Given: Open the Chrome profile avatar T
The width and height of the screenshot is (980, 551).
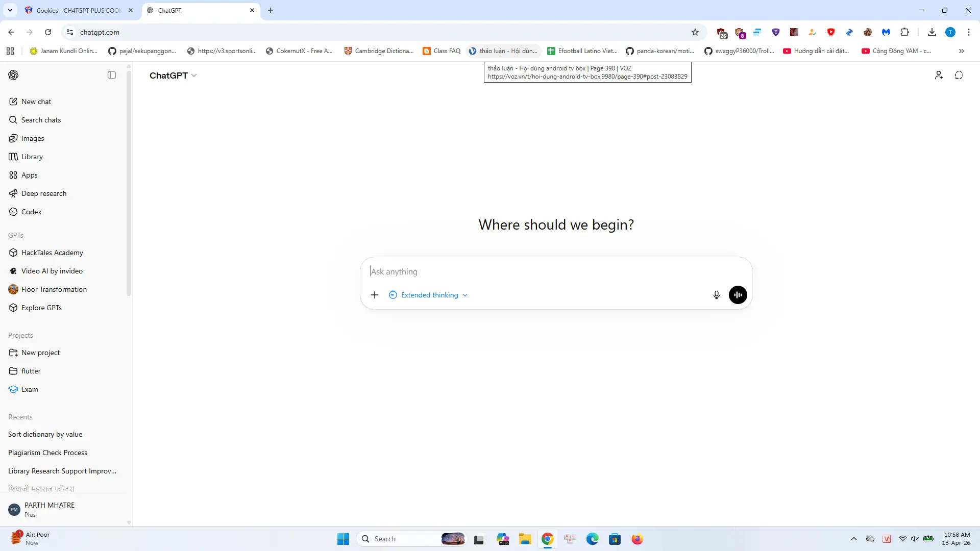Looking at the screenshot, I should (x=950, y=32).
